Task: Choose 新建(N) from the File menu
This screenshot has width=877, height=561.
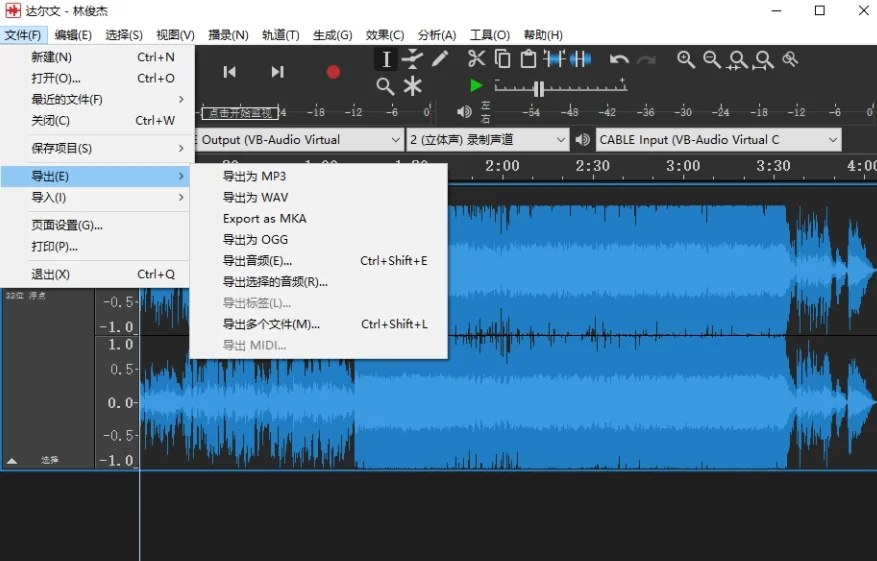Action: (x=97, y=57)
